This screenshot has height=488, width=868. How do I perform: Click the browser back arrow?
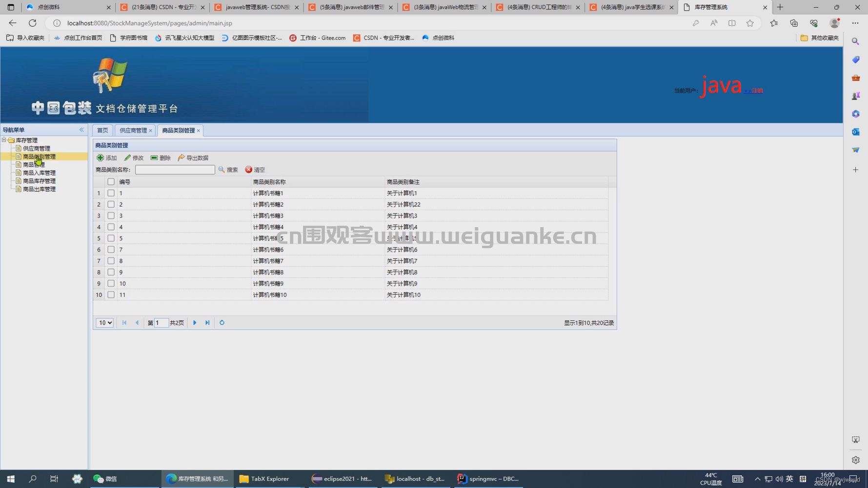tap(13, 23)
